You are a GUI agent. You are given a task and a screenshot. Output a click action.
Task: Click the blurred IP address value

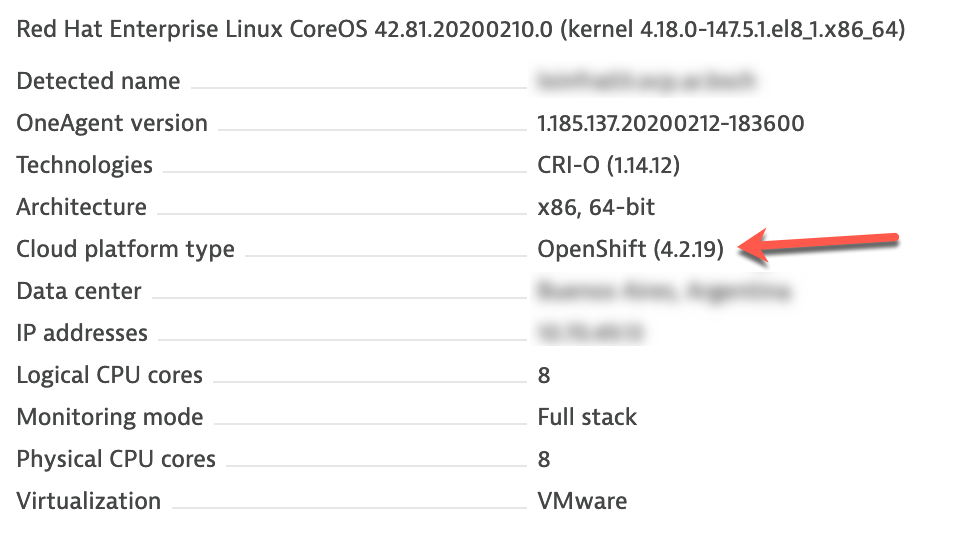coord(590,333)
